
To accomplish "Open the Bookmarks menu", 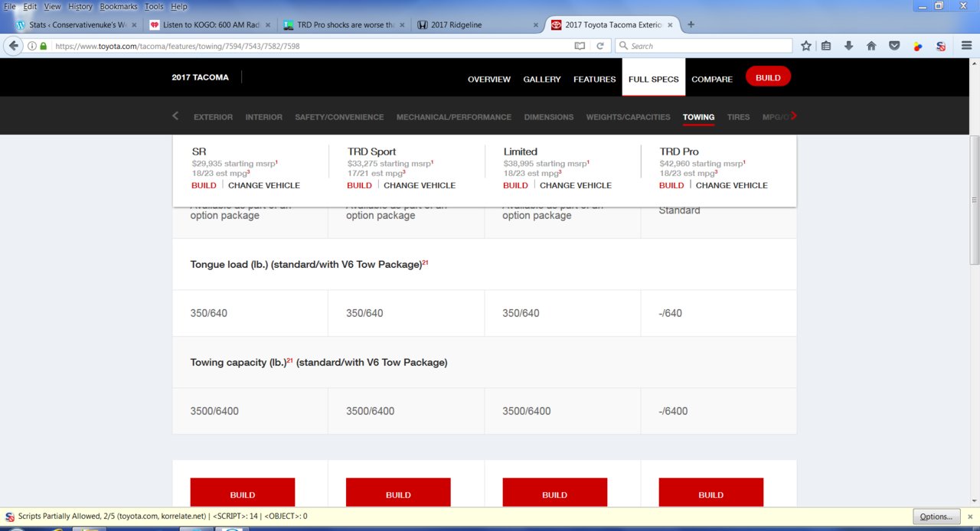I will tap(119, 6).
